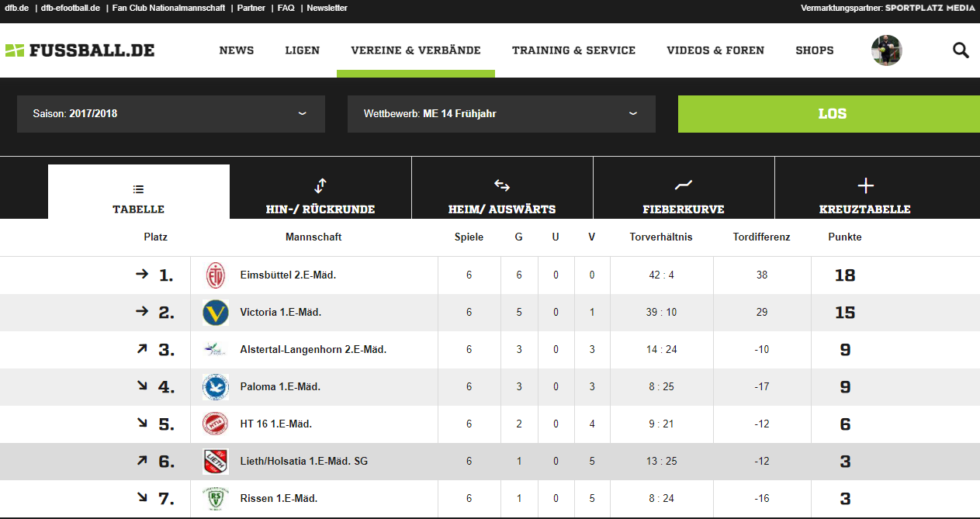The image size is (980, 519).
Task: Click the FUSSBALL.DE logo
Action: tap(80, 50)
